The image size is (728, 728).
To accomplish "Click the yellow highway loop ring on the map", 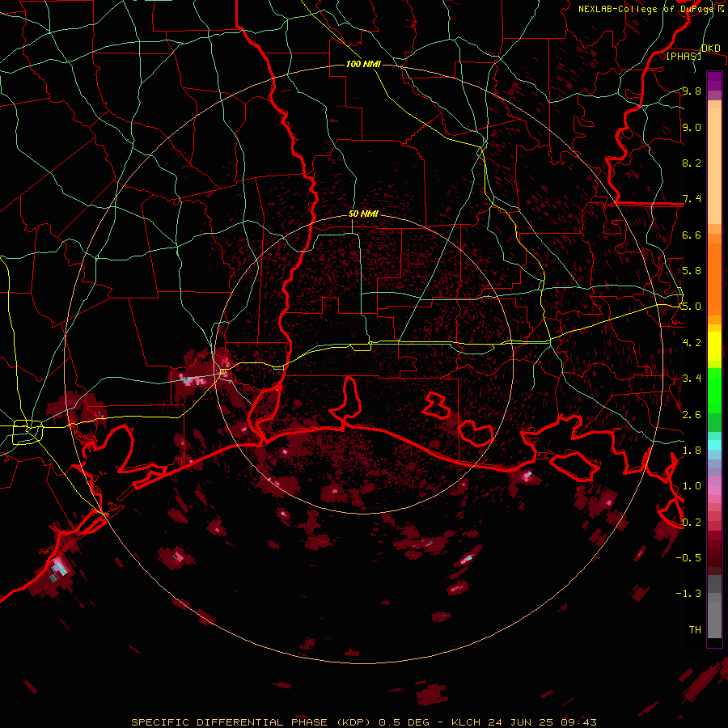I will (28, 432).
